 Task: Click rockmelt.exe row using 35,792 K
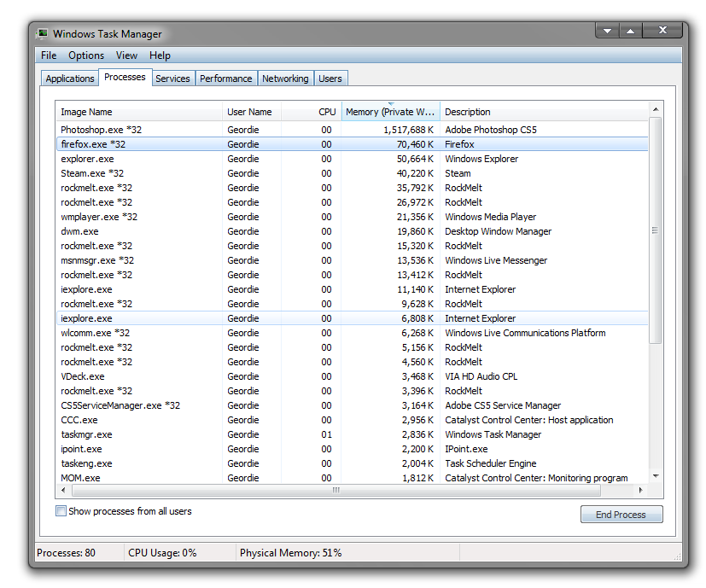352,188
